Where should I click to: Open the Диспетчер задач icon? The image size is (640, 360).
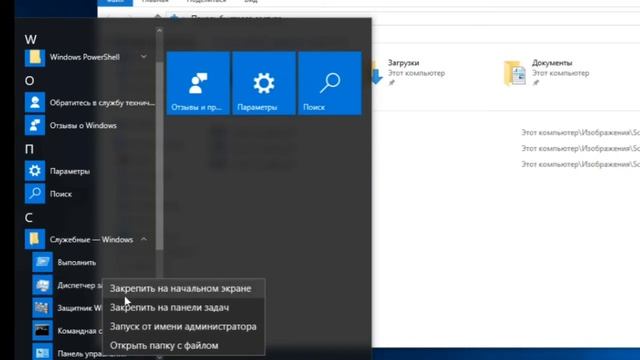coord(42,285)
